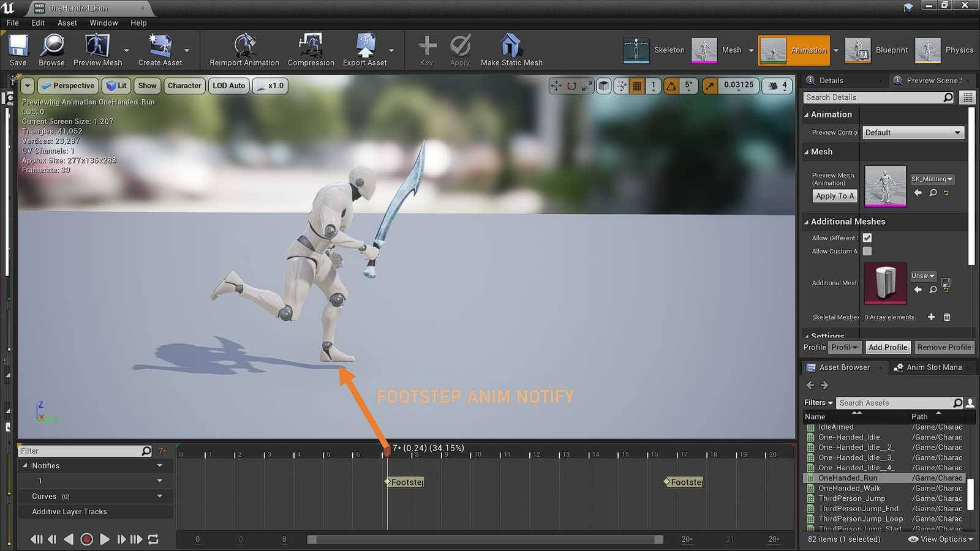This screenshot has height=551, width=980.
Task: Add element to Skeletal Meshes array
Action: pos(931,317)
